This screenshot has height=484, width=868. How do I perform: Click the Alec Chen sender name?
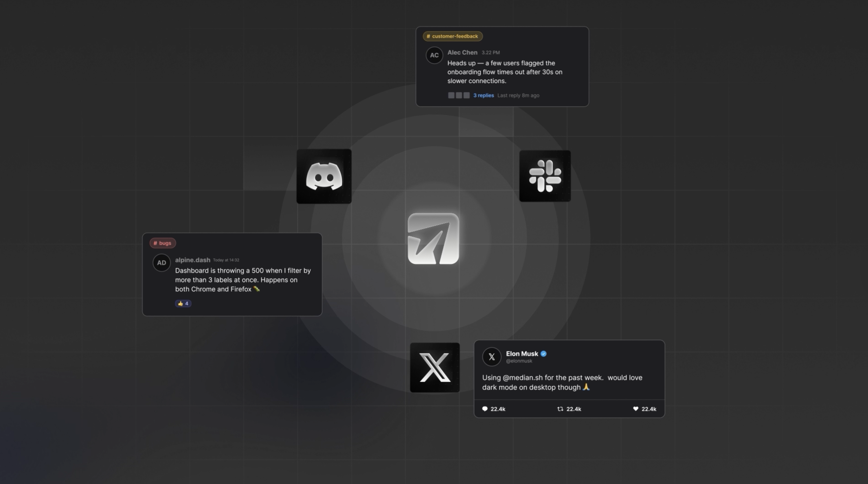[462, 52]
